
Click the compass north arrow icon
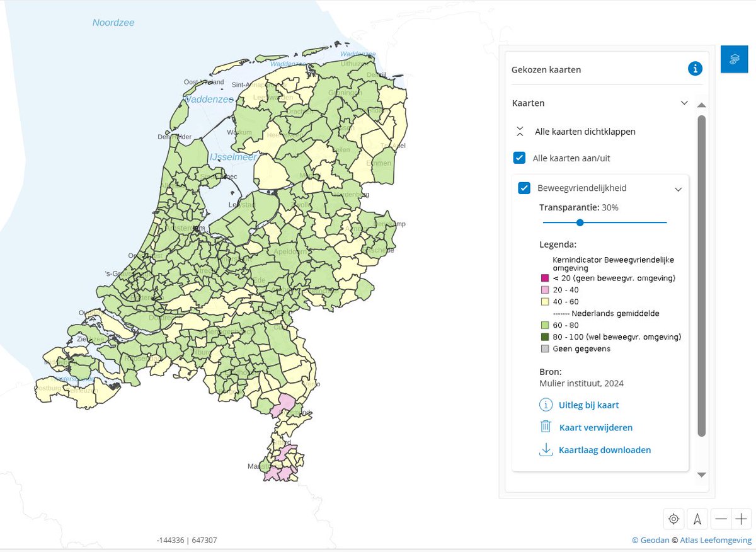[697, 519]
